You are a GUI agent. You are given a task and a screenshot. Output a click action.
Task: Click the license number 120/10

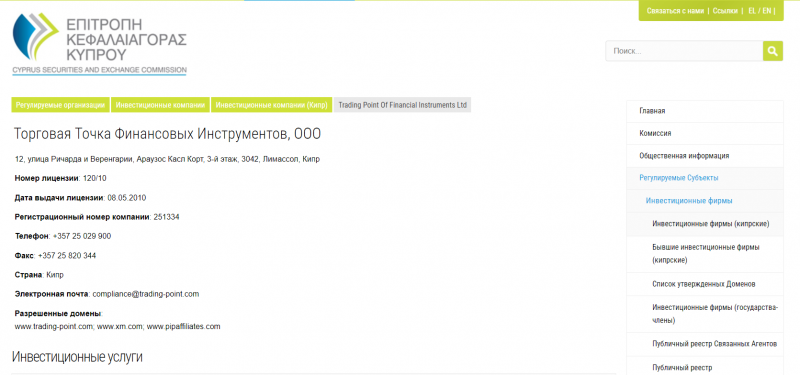click(94, 179)
